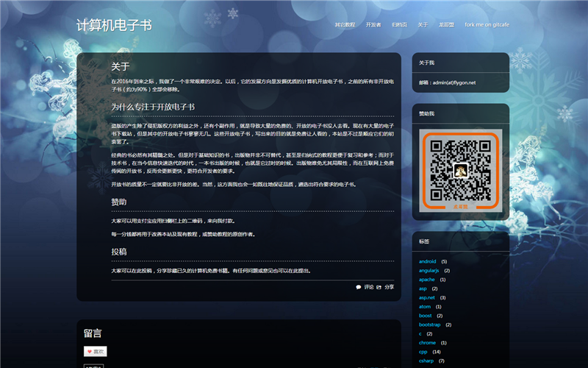Open the angularjs tag
Viewport: 588px width, 368px height.
click(429, 270)
